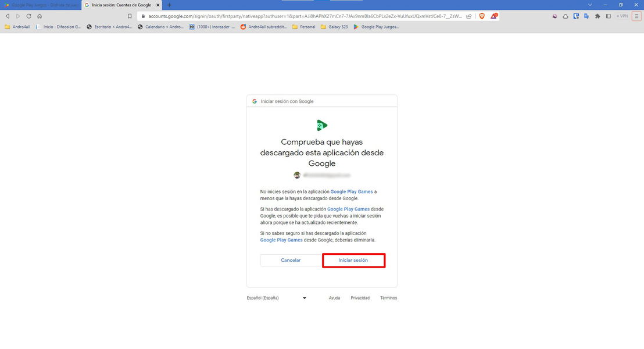The width and height of the screenshot is (644, 349).
Task: Reload the current page
Action: 28,16
